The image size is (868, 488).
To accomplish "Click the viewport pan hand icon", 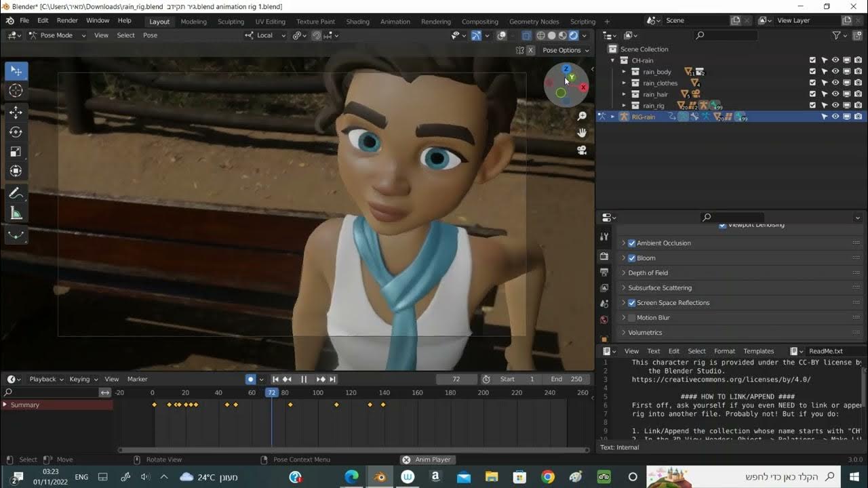I will point(581,133).
